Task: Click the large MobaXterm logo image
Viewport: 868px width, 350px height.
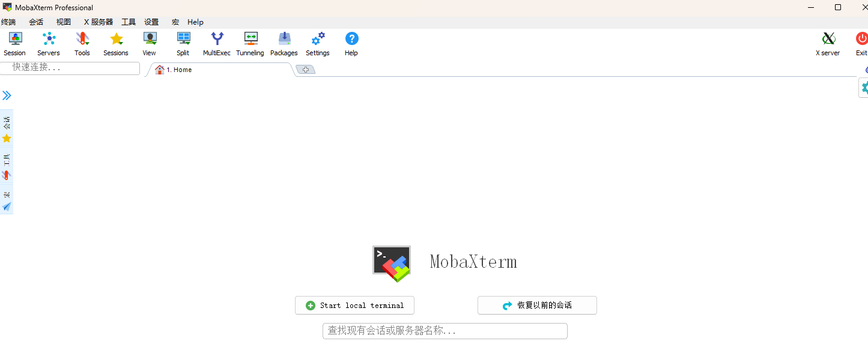Action: point(392,264)
